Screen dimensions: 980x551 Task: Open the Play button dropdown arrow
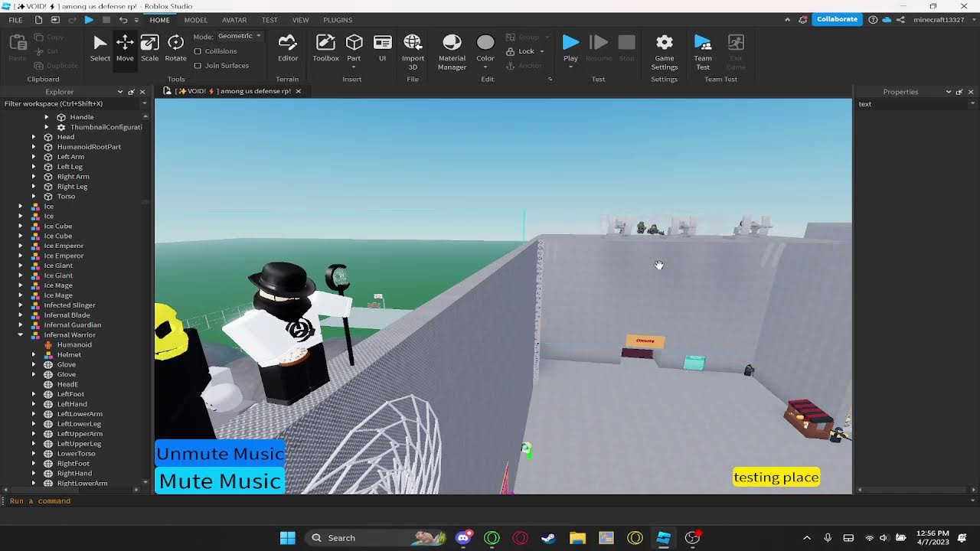pos(570,67)
